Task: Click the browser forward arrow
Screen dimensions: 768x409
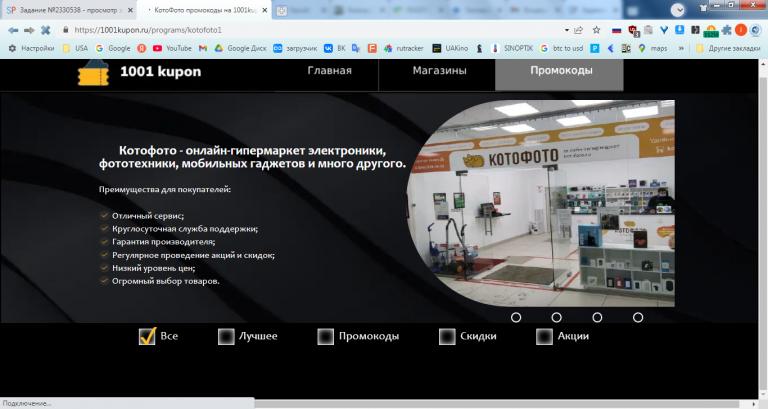Action: point(29,30)
